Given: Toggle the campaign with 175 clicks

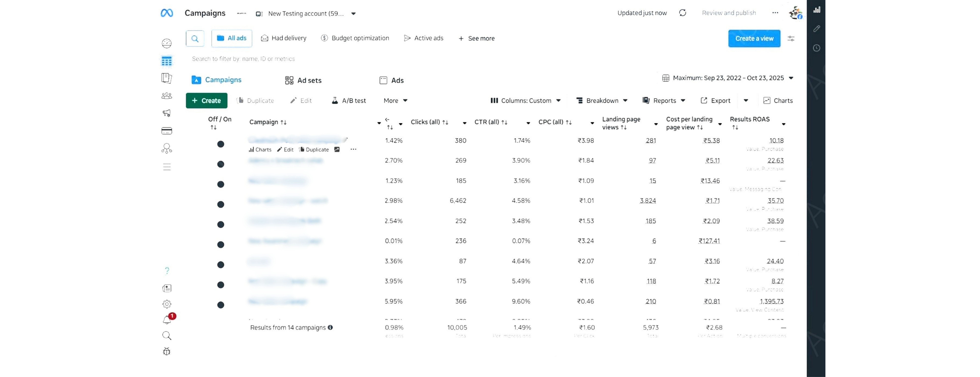Looking at the screenshot, I should pos(221,285).
